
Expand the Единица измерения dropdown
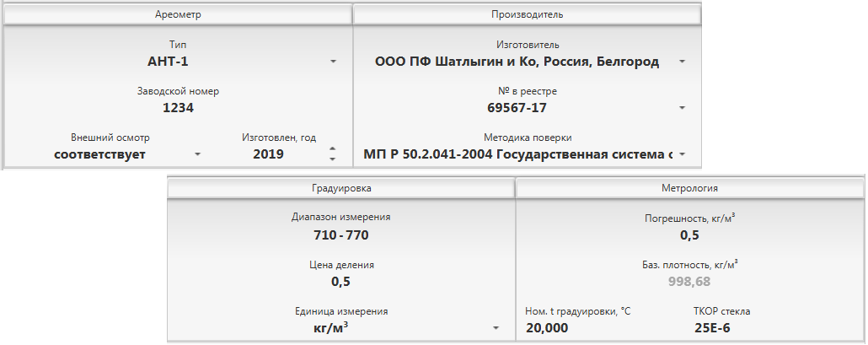pos(496,328)
